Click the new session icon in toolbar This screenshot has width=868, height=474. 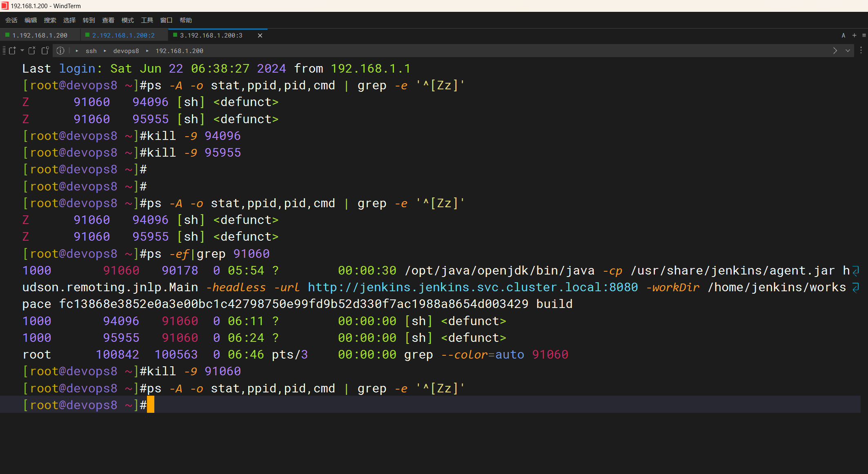point(12,51)
